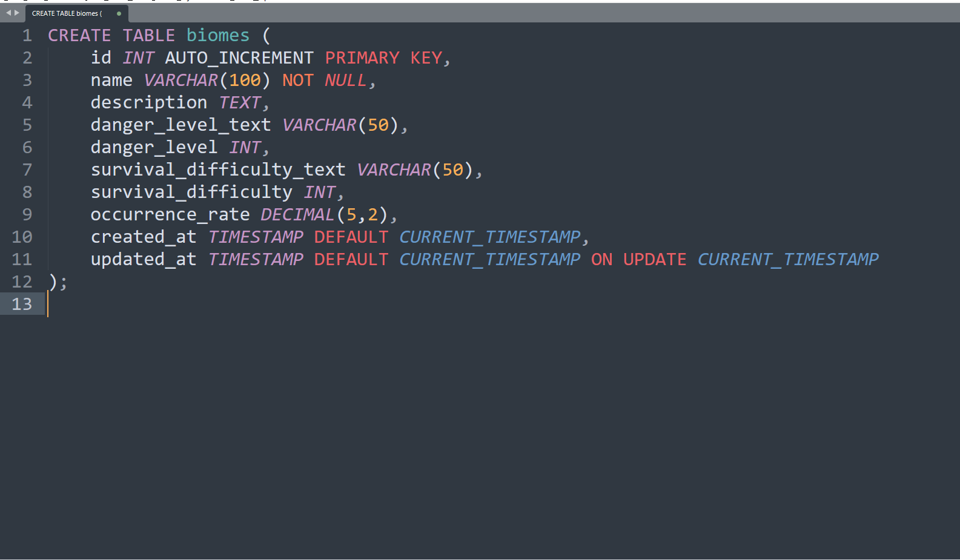
Task: Click the created_at column name
Action: (144, 237)
